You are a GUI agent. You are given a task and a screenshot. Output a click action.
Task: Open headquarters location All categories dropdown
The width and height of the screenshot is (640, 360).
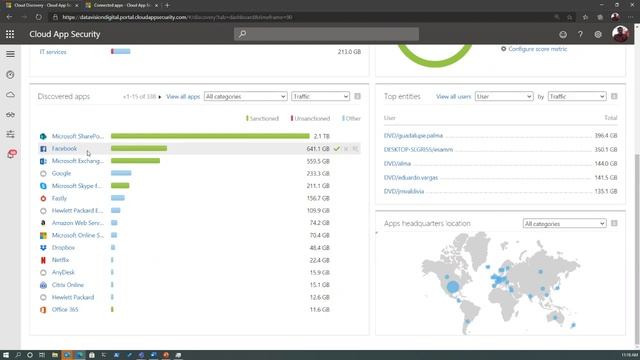click(x=564, y=224)
